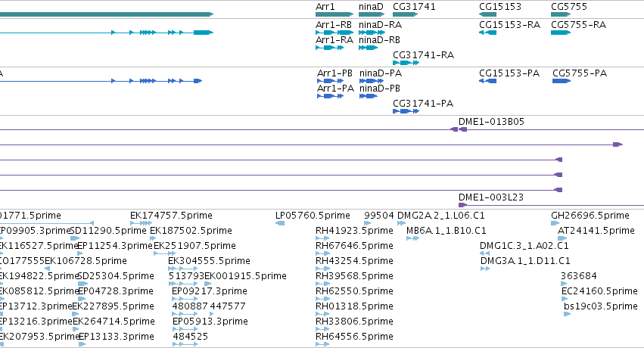This screenshot has height=348, width=644.
Task: Click the 99504 feature label
Action: coord(378,216)
